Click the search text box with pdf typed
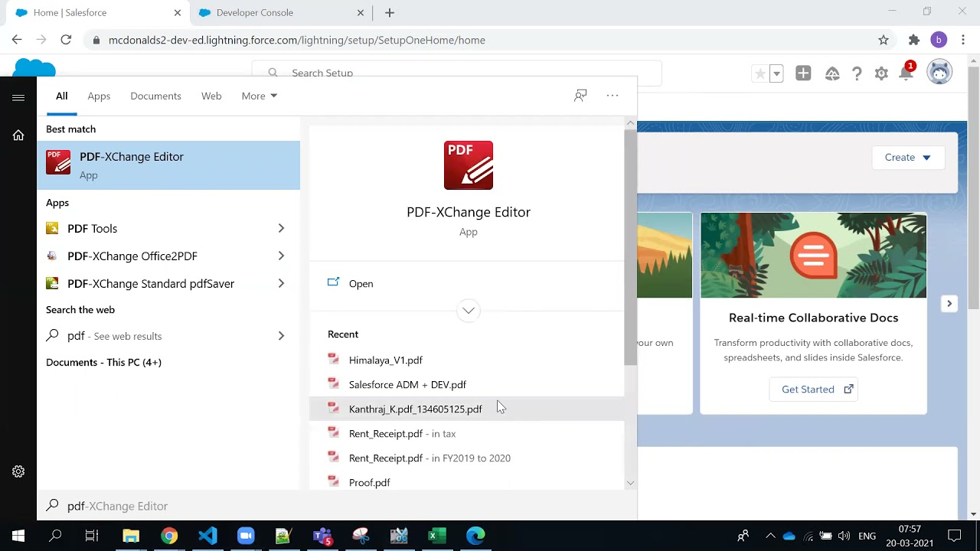The image size is (980, 551). (337, 506)
